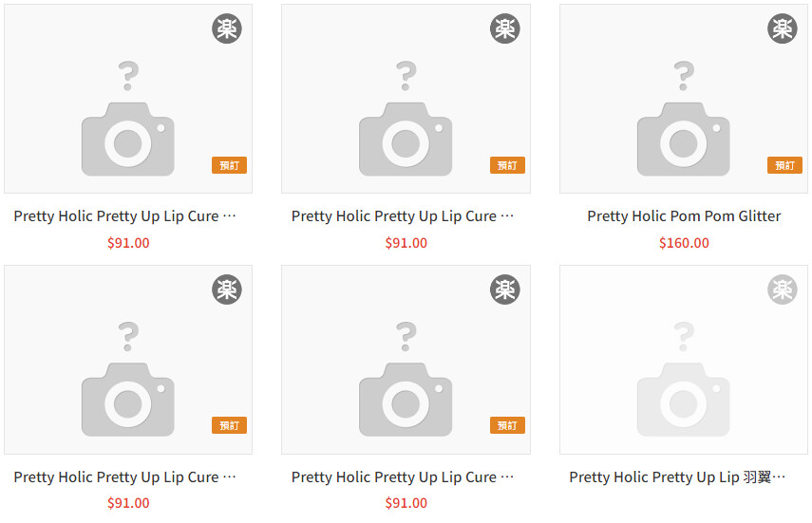Click the $160.00 price
Viewport: 812px width, 523px height.
coord(684,243)
